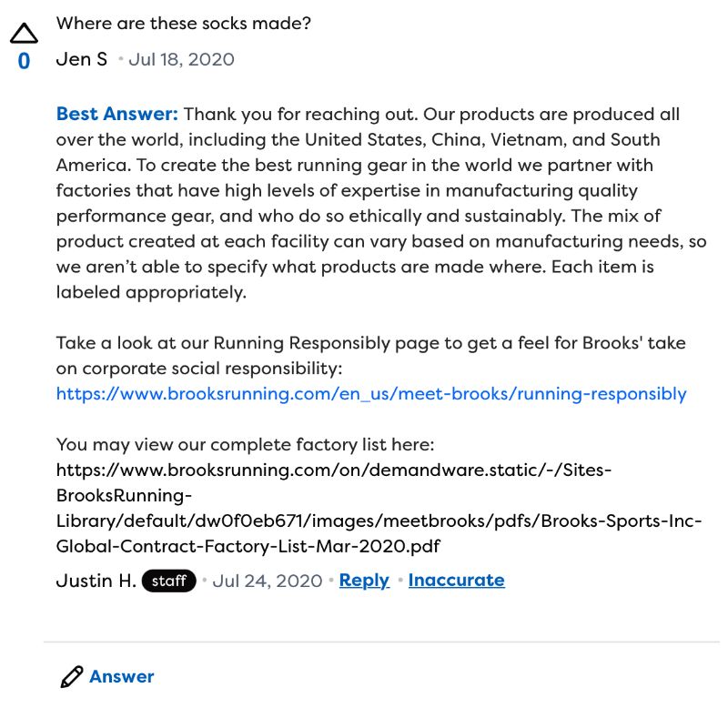Click the "complete factory list here" sentence
This screenshot has height=718, width=728.
[x=245, y=444]
